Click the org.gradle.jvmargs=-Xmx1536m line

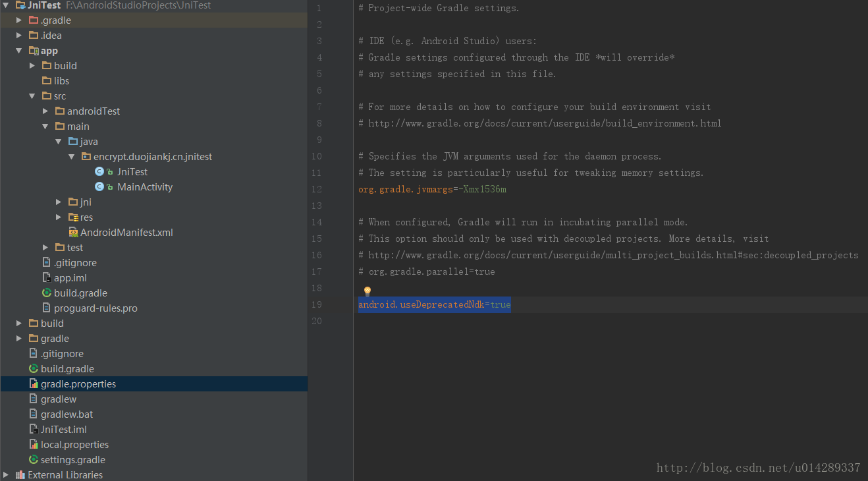[x=432, y=190]
